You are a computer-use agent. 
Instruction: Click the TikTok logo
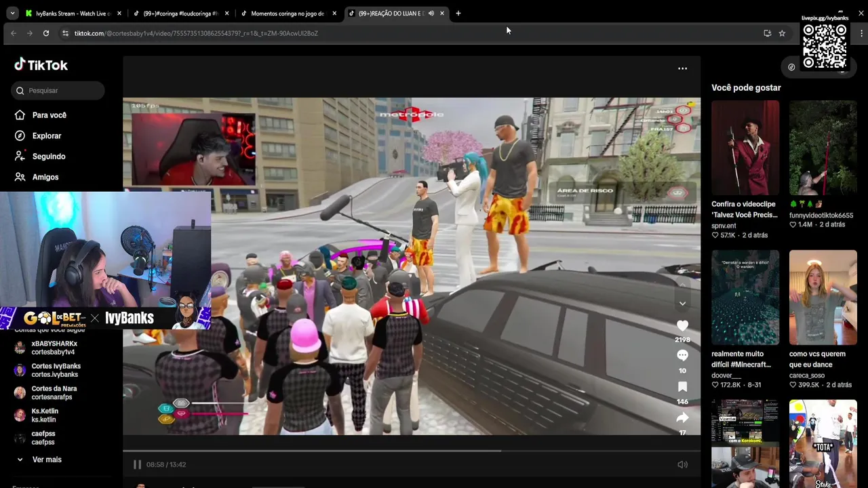coord(41,65)
